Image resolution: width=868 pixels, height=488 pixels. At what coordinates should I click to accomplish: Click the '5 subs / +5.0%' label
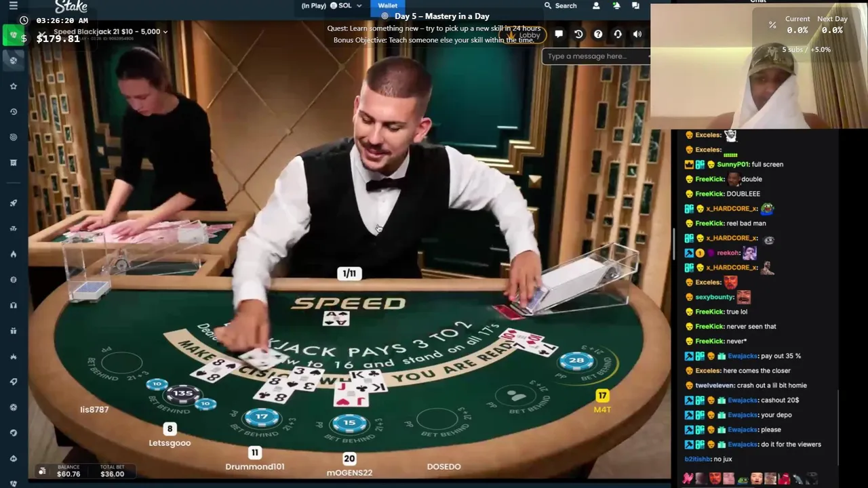(806, 49)
